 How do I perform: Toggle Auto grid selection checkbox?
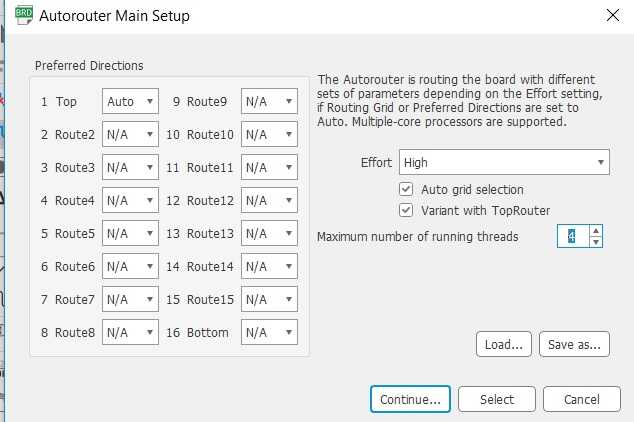tap(406, 189)
